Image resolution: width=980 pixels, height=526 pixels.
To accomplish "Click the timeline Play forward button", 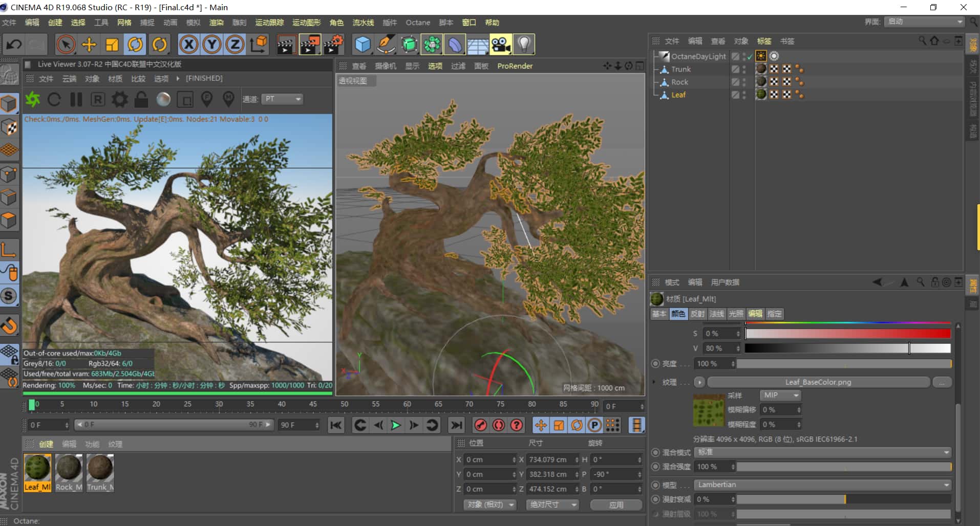I will [x=395, y=425].
